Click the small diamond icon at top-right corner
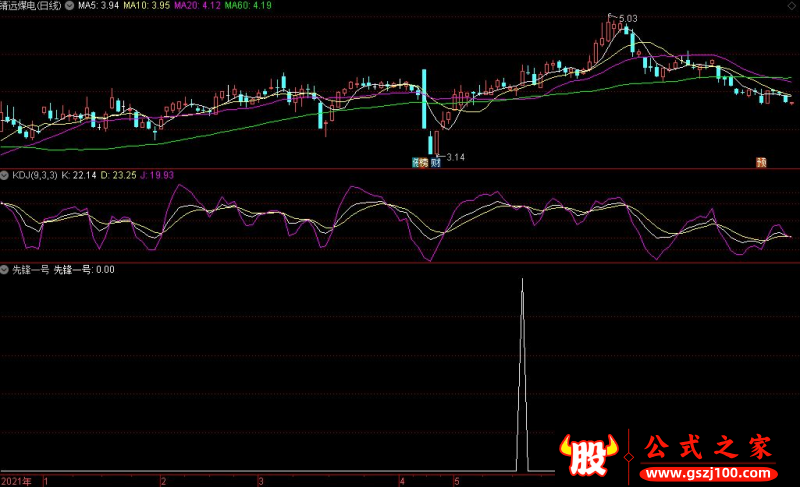 794,5
